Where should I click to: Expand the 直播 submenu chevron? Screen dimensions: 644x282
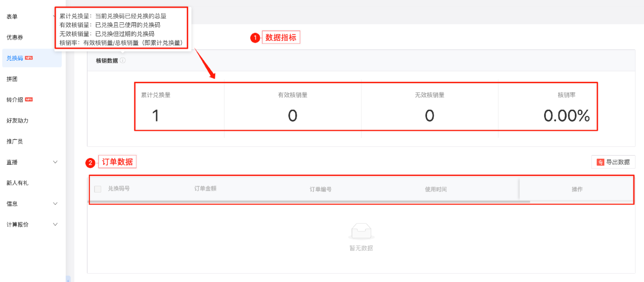[x=55, y=162]
